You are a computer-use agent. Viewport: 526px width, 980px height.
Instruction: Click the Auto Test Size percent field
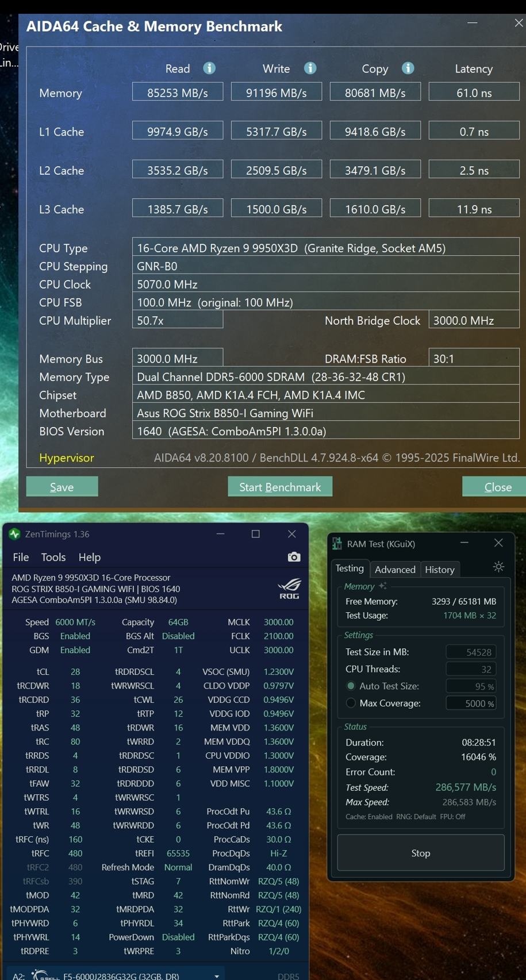point(471,686)
